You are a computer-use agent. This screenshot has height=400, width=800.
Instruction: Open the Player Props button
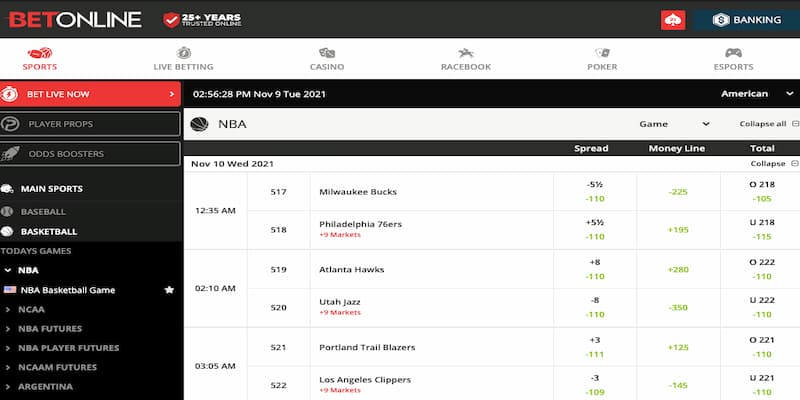(90, 124)
